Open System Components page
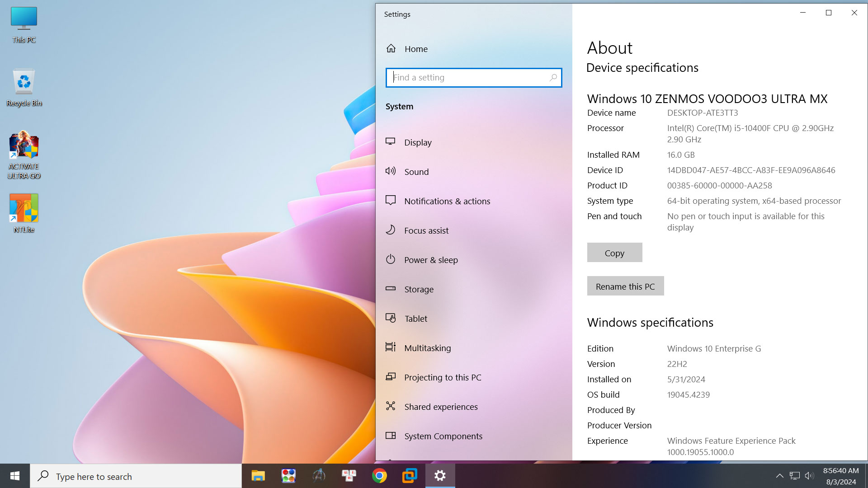The height and width of the screenshot is (488, 868). tap(474, 436)
